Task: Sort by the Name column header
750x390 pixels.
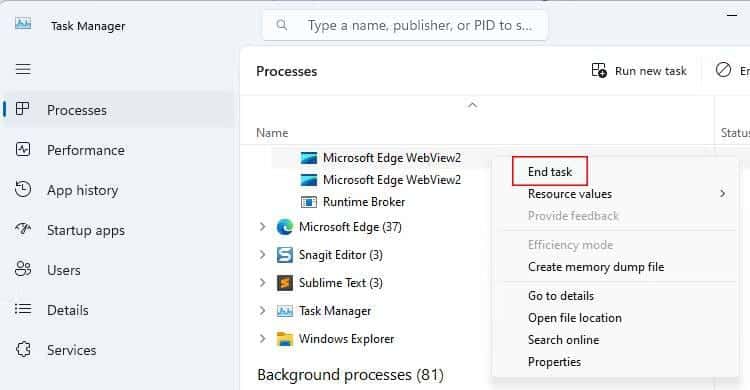Action: pos(272,133)
